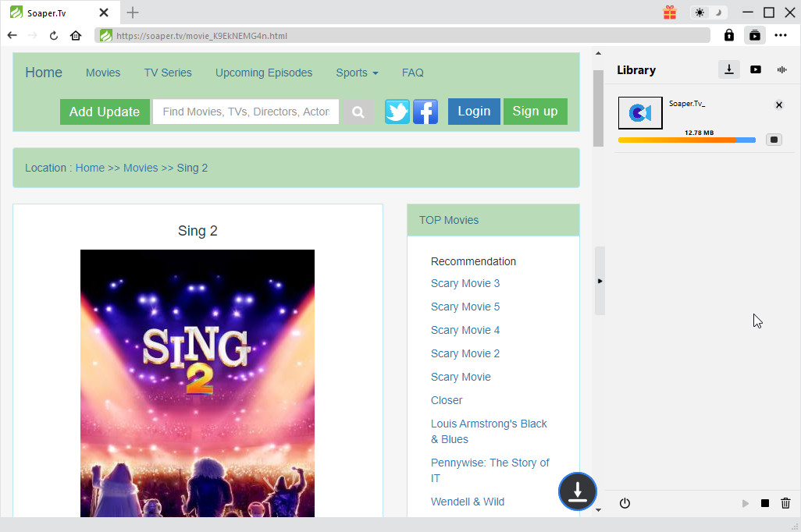Reload page with the refresh icon

tap(54, 35)
